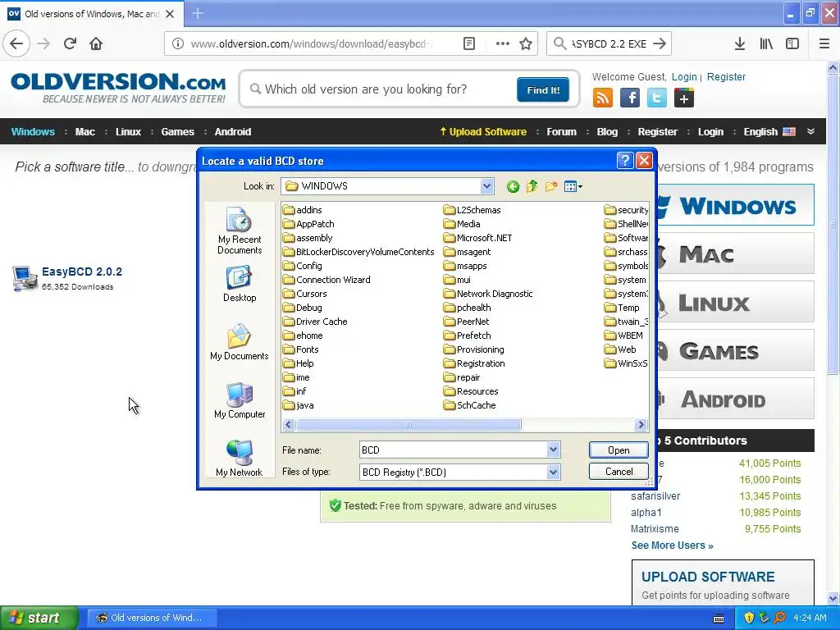840x630 pixels.
Task: Open the page actions three-dot menu
Action: pos(503,44)
